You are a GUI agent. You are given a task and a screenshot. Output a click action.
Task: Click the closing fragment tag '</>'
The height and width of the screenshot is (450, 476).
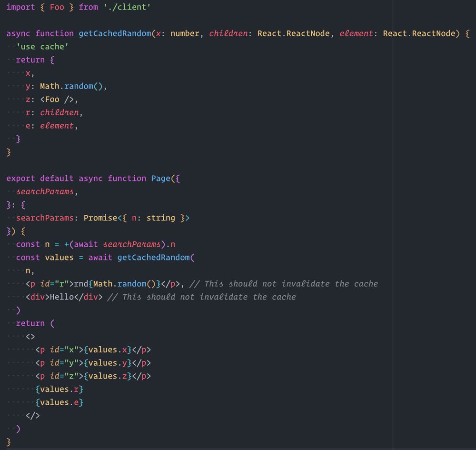(x=33, y=416)
